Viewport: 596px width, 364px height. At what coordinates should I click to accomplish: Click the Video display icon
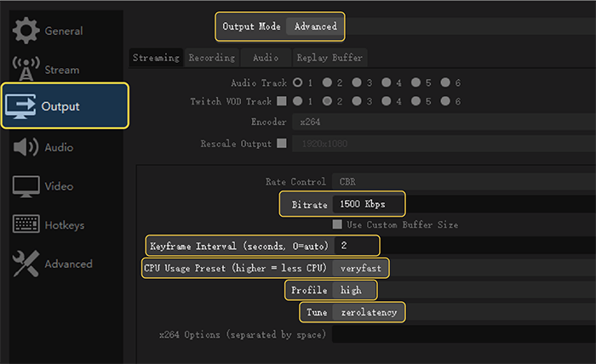coord(26,186)
